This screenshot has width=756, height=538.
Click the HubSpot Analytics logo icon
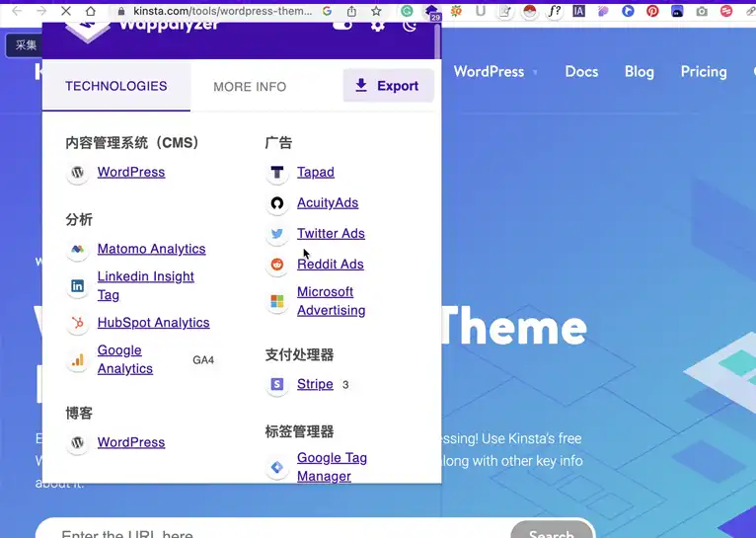click(x=77, y=323)
